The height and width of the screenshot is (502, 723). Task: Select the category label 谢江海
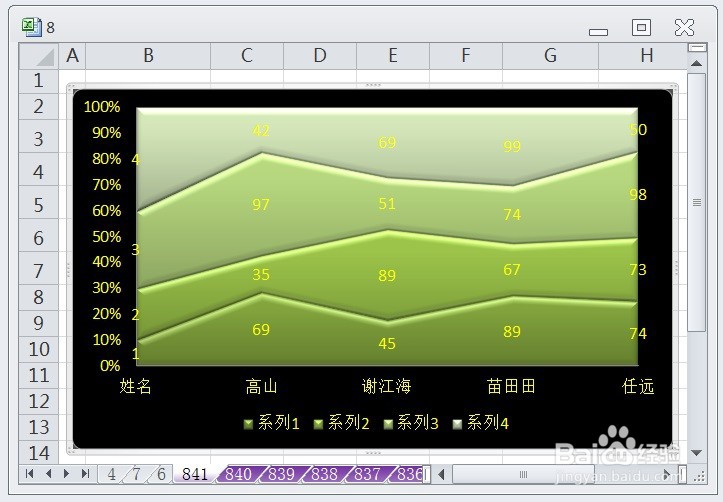pyautogui.click(x=386, y=386)
